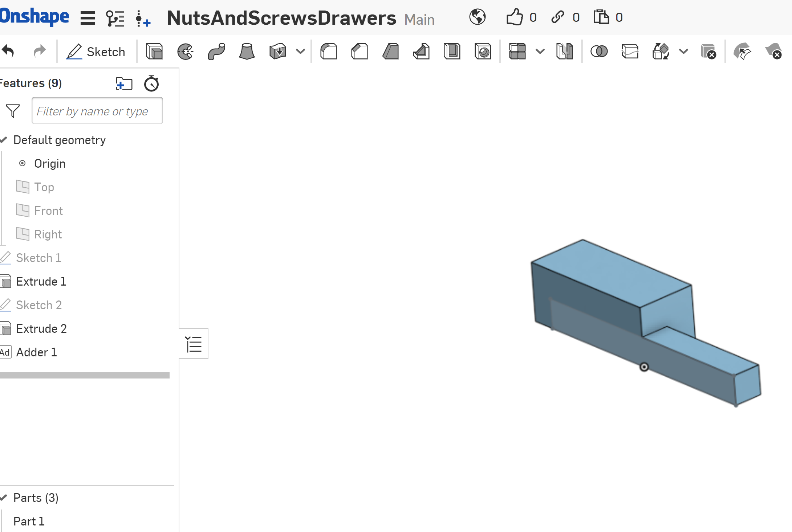792x532 pixels.
Task: Click the Onshape logo
Action: 34,17
